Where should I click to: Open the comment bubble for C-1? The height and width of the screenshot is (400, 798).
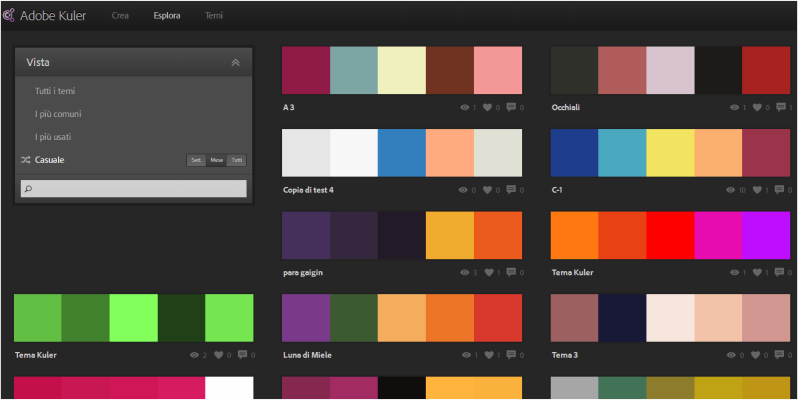(779, 189)
